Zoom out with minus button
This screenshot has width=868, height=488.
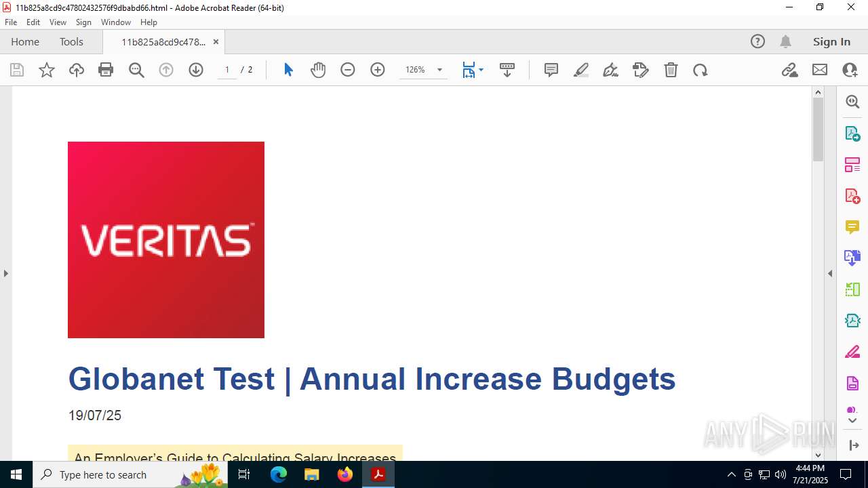pos(348,70)
